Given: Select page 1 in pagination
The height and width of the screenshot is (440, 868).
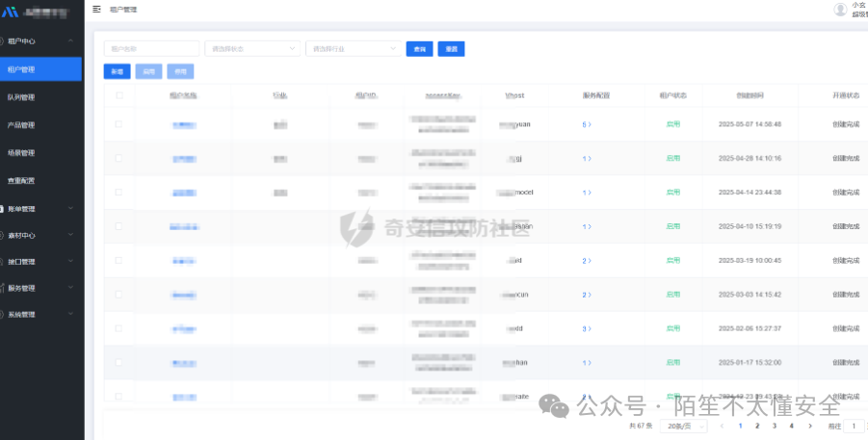Looking at the screenshot, I should tap(740, 426).
